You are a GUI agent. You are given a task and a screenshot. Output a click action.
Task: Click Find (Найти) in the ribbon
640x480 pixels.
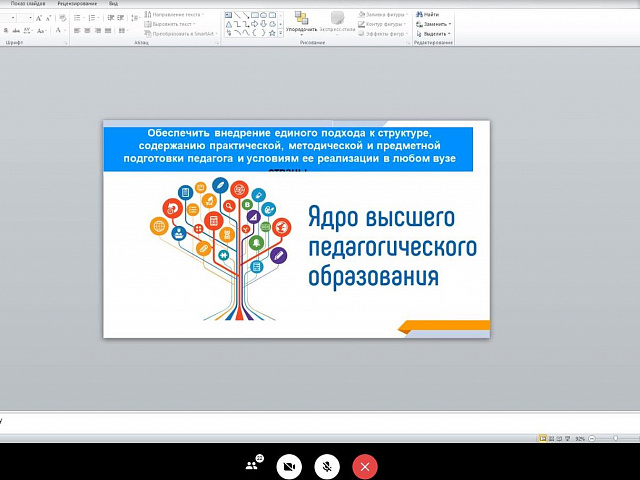tap(429, 15)
